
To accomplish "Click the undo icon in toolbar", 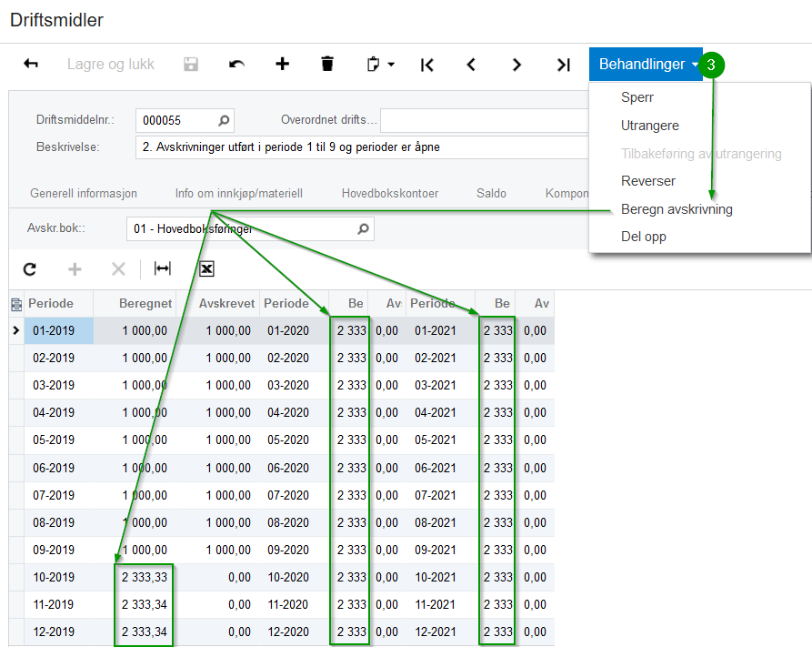I will (236, 65).
